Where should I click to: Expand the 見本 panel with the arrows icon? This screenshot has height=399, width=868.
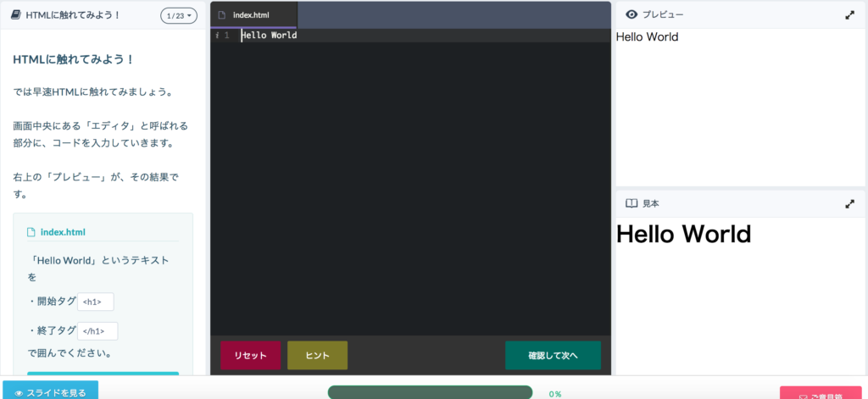tap(849, 203)
